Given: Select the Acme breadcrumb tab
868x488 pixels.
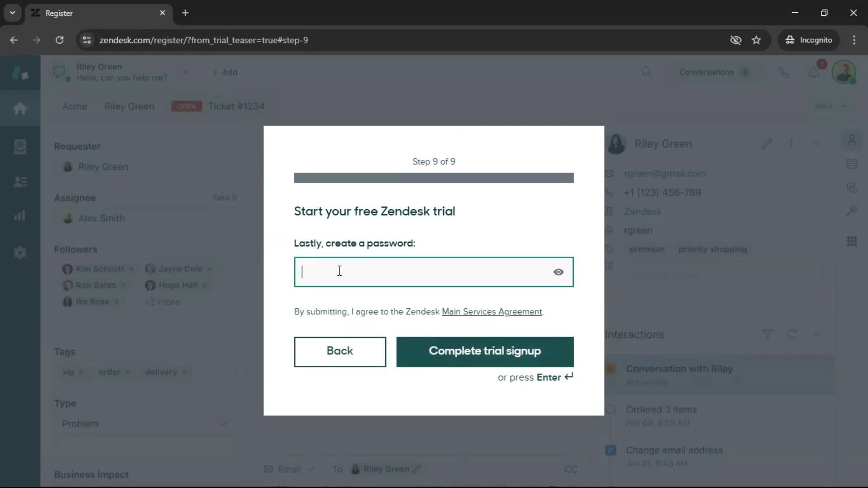Looking at the screenshot, I should 75,106.
